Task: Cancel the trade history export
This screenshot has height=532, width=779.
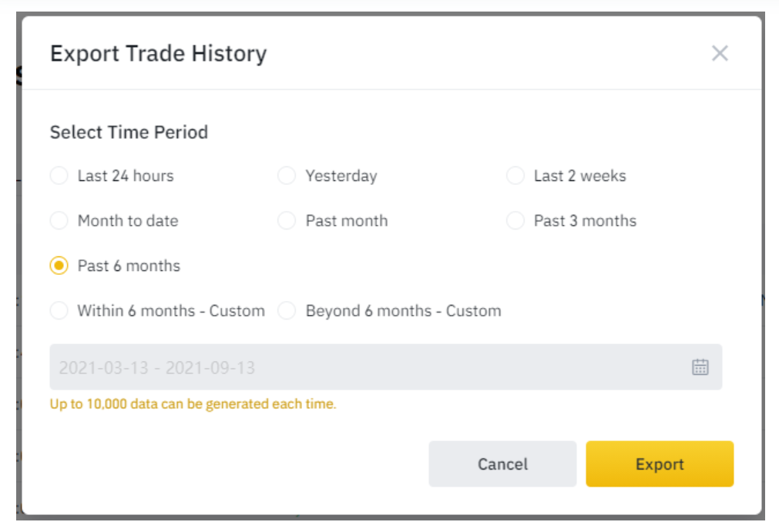Action: 502,464
